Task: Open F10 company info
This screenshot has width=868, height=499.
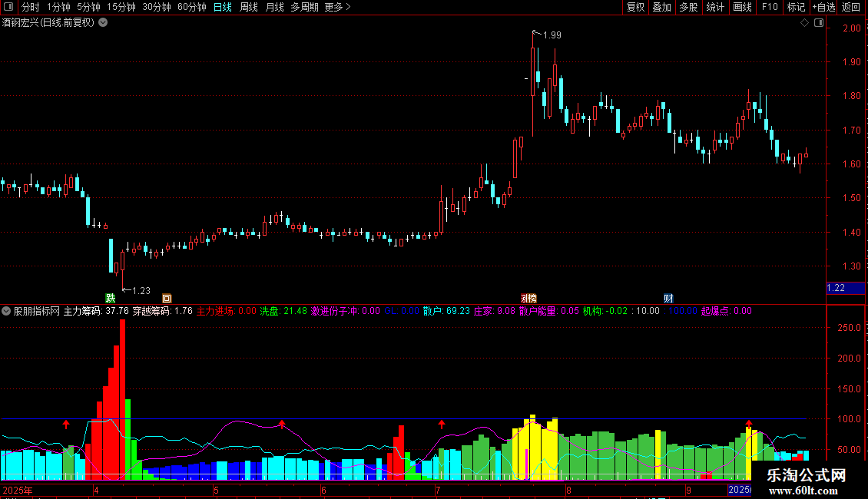Action: [770, 7]
